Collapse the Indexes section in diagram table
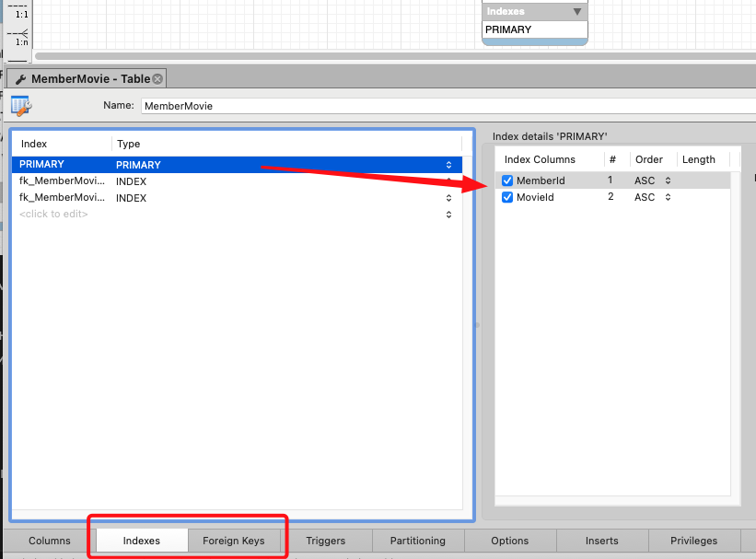 577,12
